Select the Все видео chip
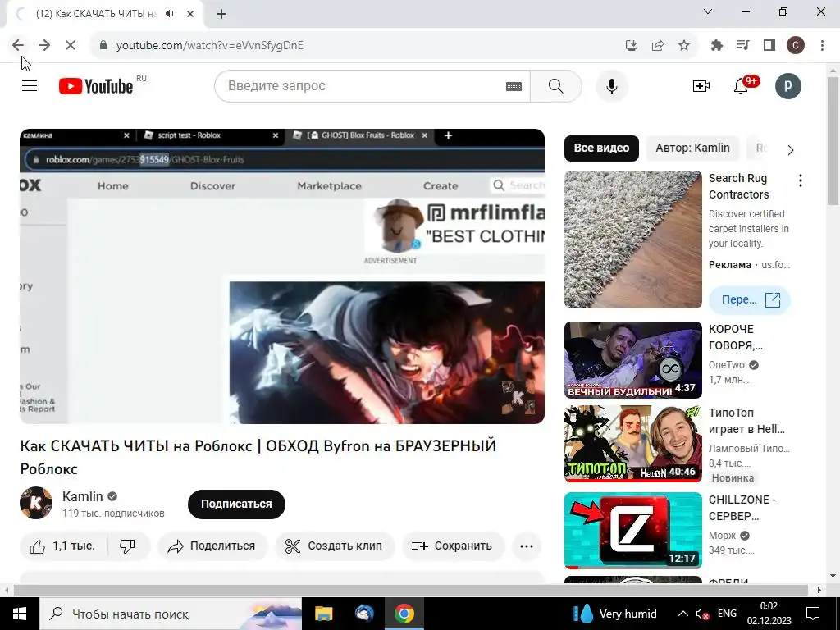The image size is (840, 630). (601, 148)
